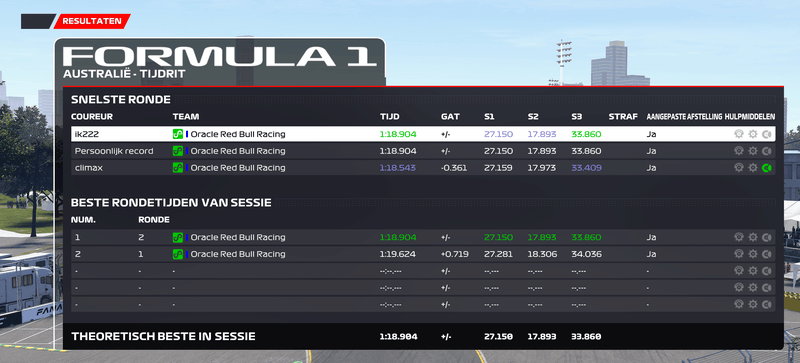Viewport: 800px width, 363px height.
Task: Click the Aangepaste Afstelling column header
Action: (682, 117)
